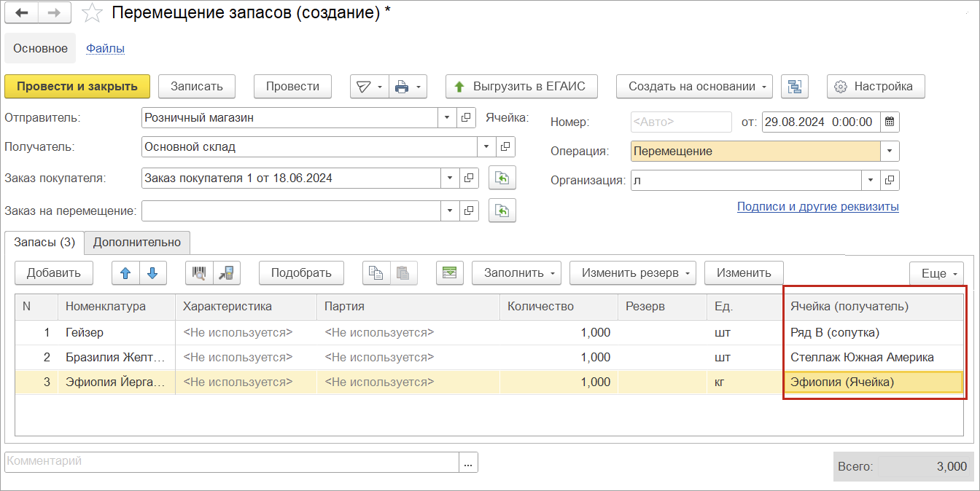Click the Изменить button
The height and width of the screenshot is (491, 980).
pyautogui.click(x=744, y=273)
